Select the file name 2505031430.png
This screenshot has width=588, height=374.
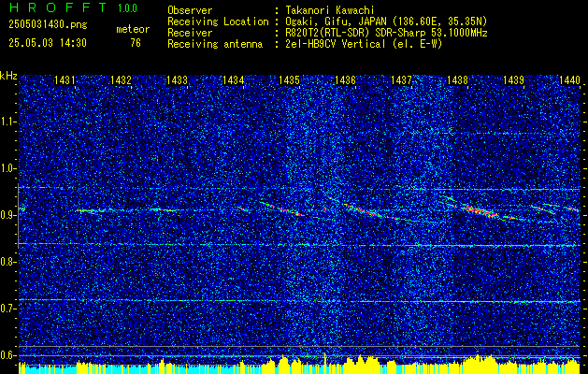[48, 25]
